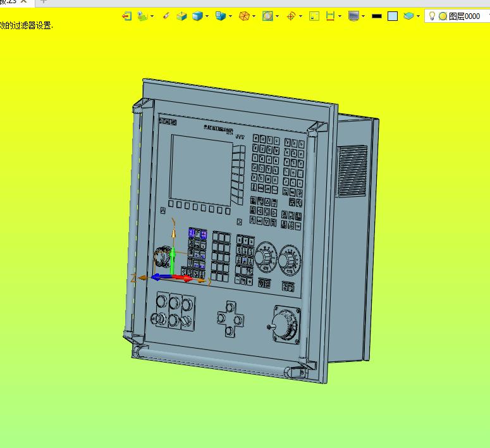Open the section view dropdown arrow
The width and height of the screenshot is (490, 448).
[277, 16]
